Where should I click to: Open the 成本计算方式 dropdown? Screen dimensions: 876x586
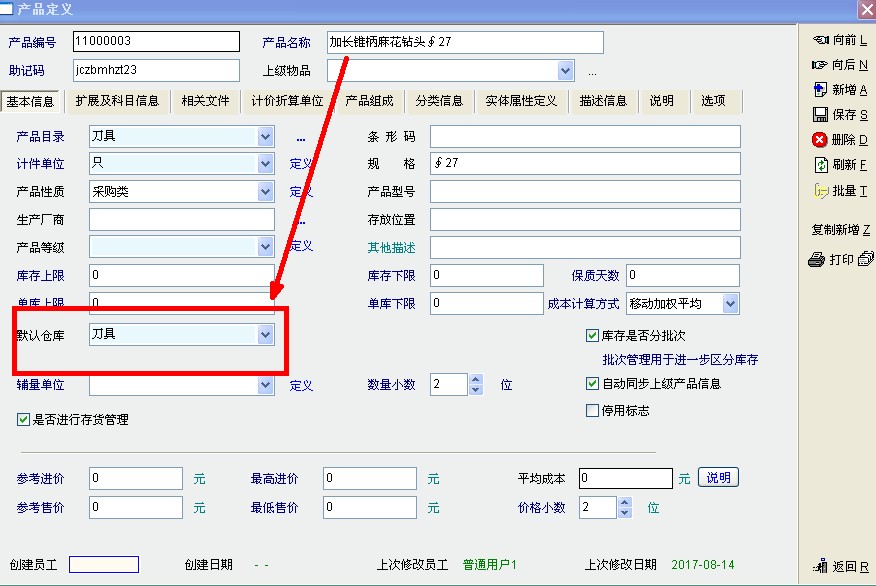click(730, 303)
